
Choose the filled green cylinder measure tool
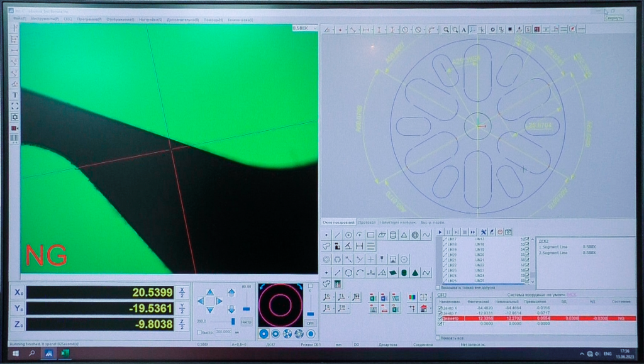coord(404,272)
